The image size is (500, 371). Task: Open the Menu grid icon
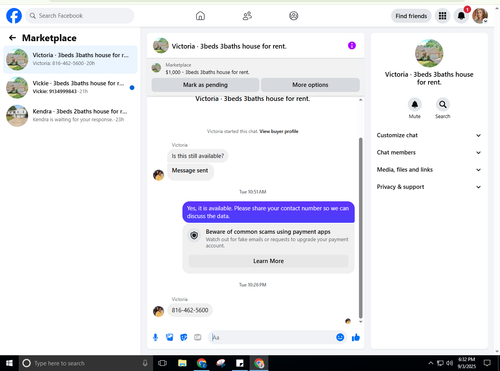point(442,16)
